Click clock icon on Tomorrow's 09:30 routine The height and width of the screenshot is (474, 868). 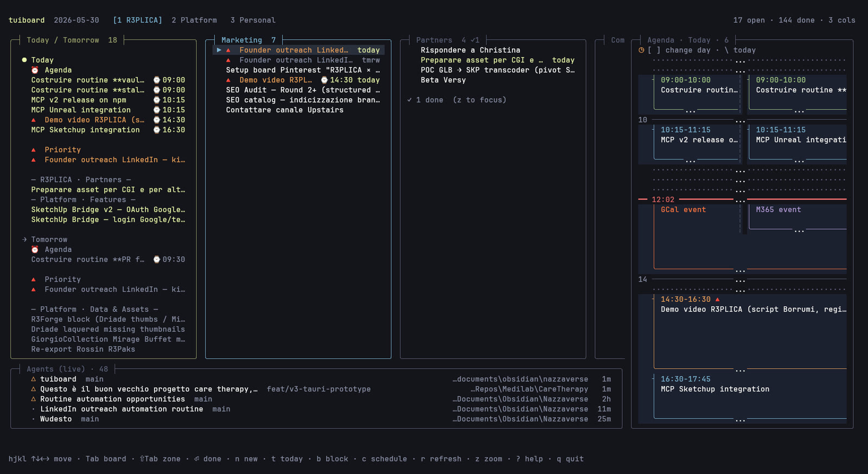[x=157, y=260]
